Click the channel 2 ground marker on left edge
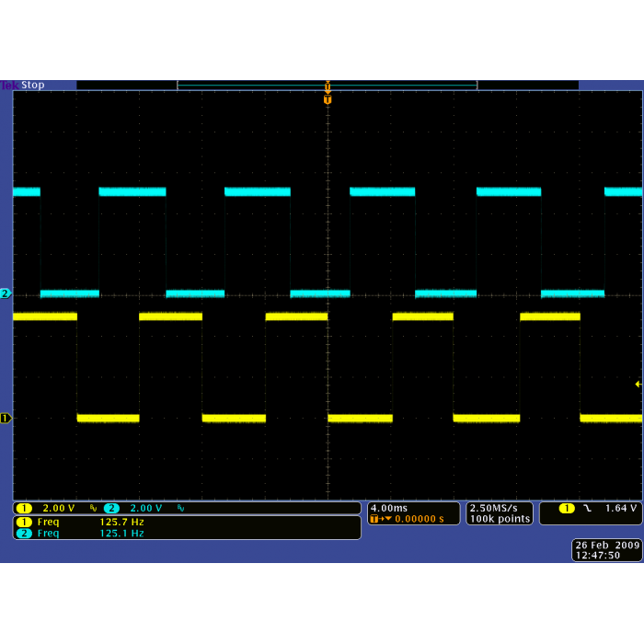644x644 pixels. [6, 293]
